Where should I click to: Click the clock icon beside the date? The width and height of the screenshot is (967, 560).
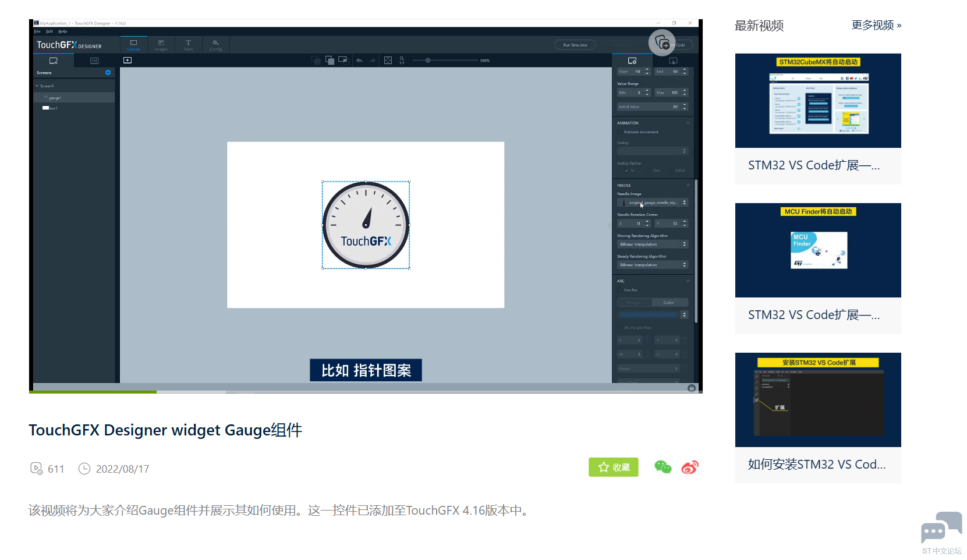(84, 469)
